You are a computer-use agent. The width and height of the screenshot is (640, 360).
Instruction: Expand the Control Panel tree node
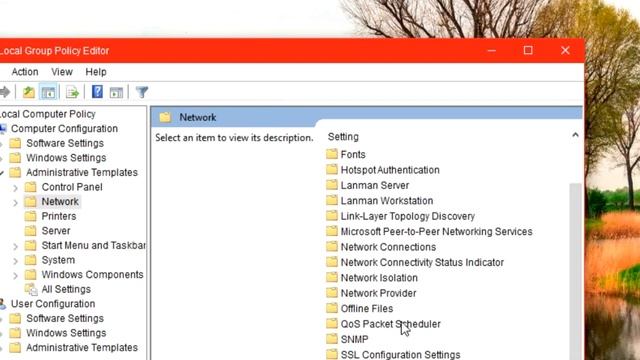pyautogui.click(x=16, y=188)
